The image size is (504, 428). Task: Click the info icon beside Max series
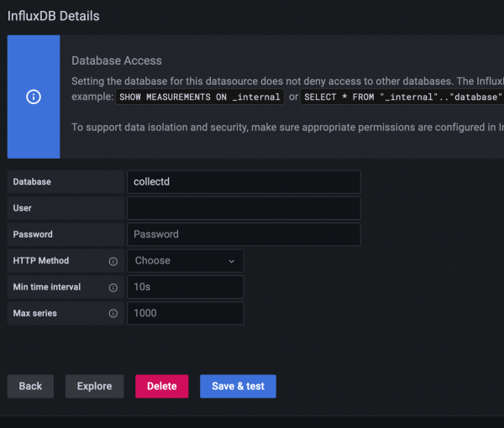tap(113, 314)
